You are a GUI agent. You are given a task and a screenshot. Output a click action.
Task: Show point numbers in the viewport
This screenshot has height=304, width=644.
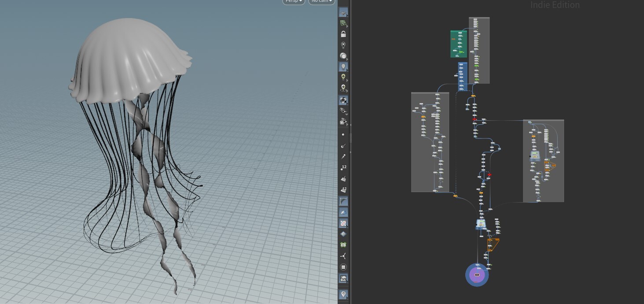(x=343, y=167)
